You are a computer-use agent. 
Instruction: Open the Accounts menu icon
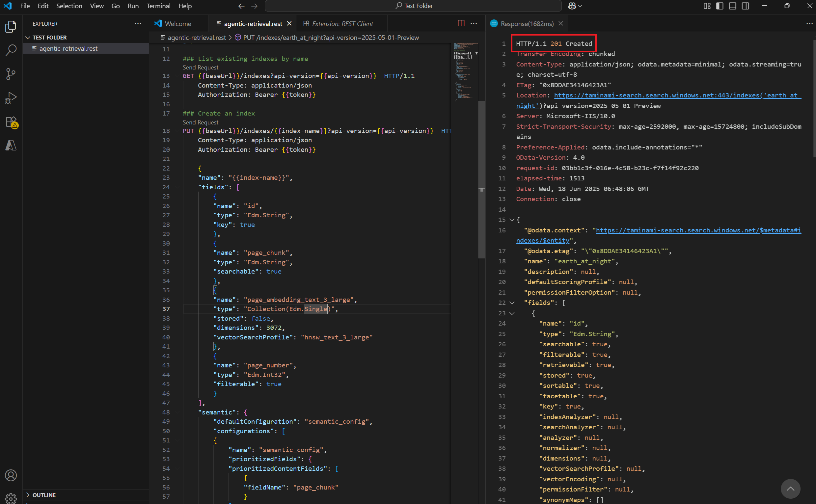[x=11, y=475]
